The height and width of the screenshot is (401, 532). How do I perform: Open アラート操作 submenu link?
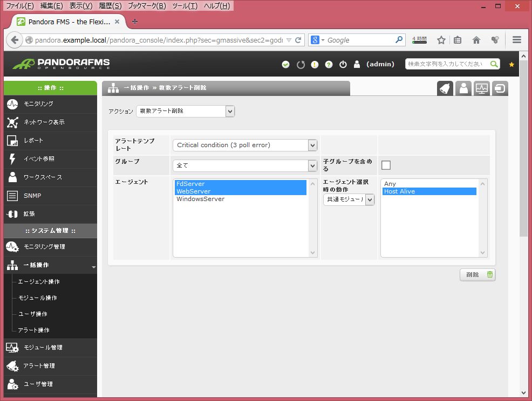(33, 330)
